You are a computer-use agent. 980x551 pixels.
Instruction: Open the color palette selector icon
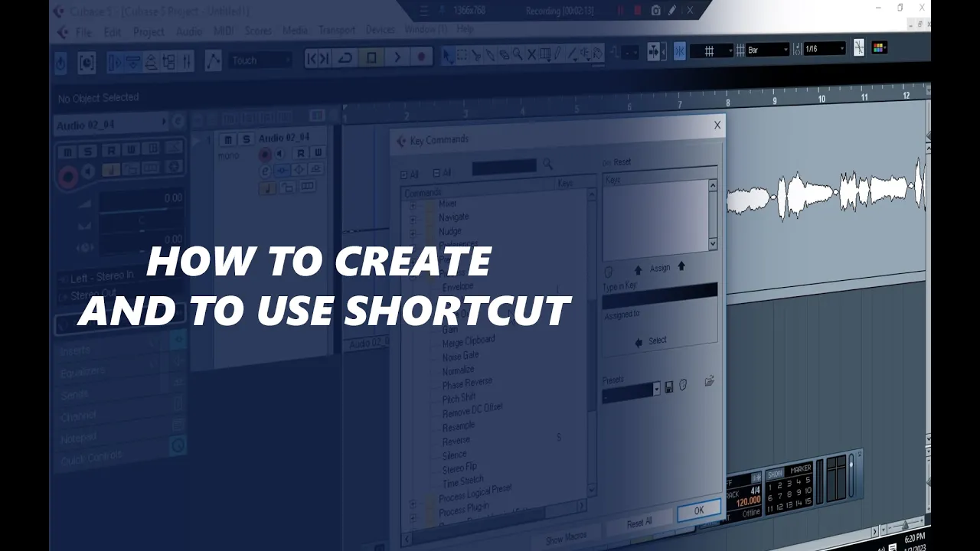[879, 47]
